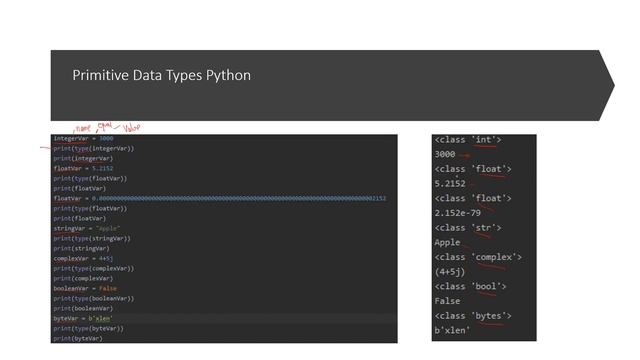The image size is (640, 360).
Task: Select the code line "print(complexVar)"
Action: 83,278
